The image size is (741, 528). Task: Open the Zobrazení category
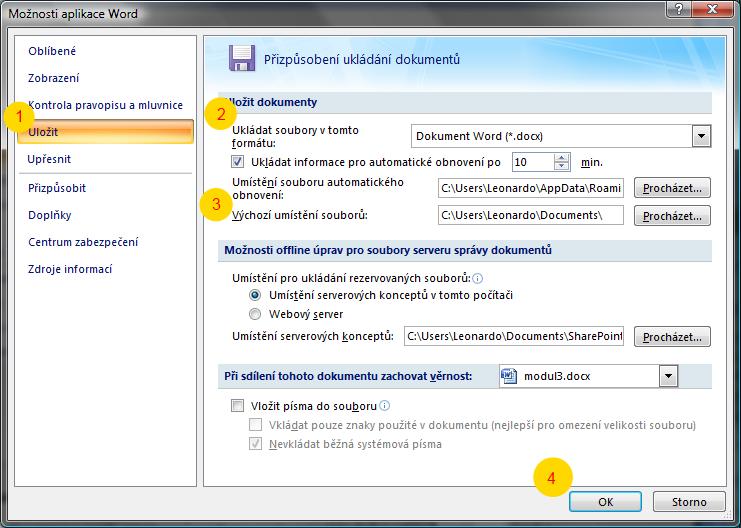(x=53, y=78)
